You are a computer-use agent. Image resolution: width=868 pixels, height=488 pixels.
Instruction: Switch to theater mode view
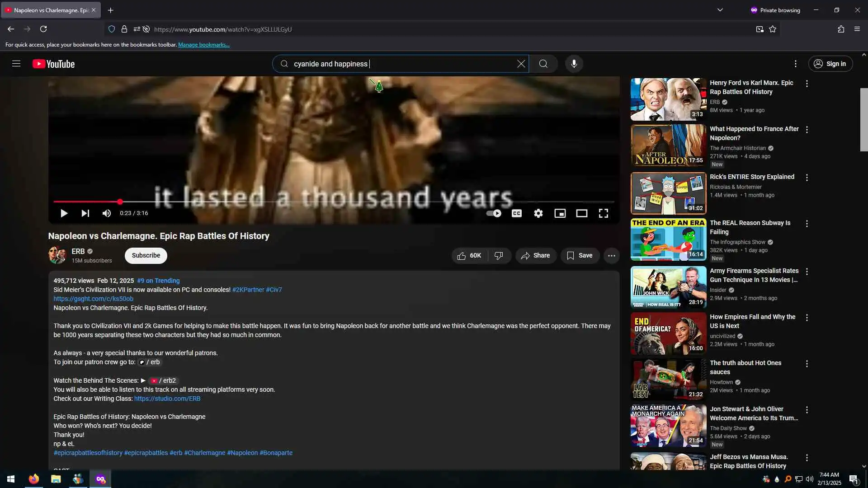pyautogui.click(x=581, y=213)
